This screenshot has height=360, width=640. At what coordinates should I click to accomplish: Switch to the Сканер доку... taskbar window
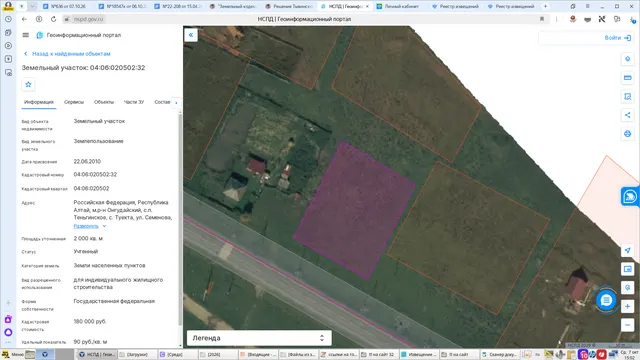click(499, 354)
